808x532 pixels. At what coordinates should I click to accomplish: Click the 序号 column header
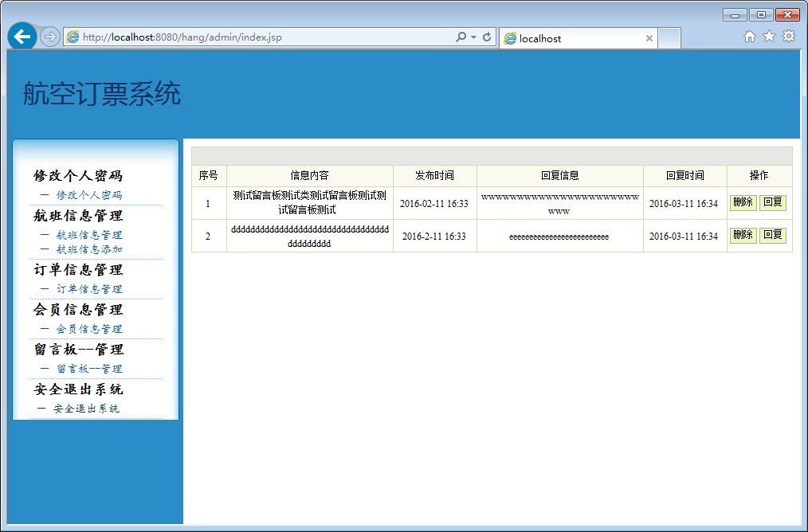pos(209,176)
